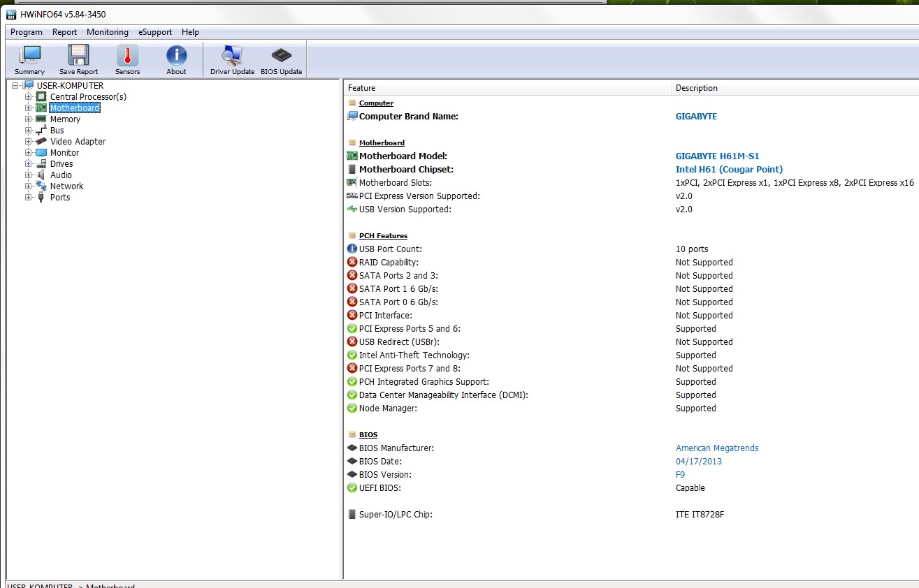
Task: Click the Video Adapter card icon
Action: (x=41, y=142)
